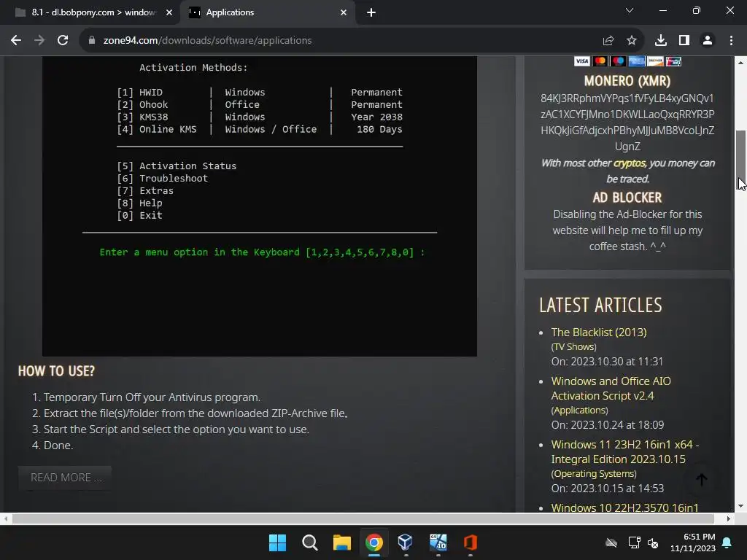Open the Windows 10 media tool taskbar icon
This screenshot has height=560, width=747.
pyautogui.click(x=438, y=542)
